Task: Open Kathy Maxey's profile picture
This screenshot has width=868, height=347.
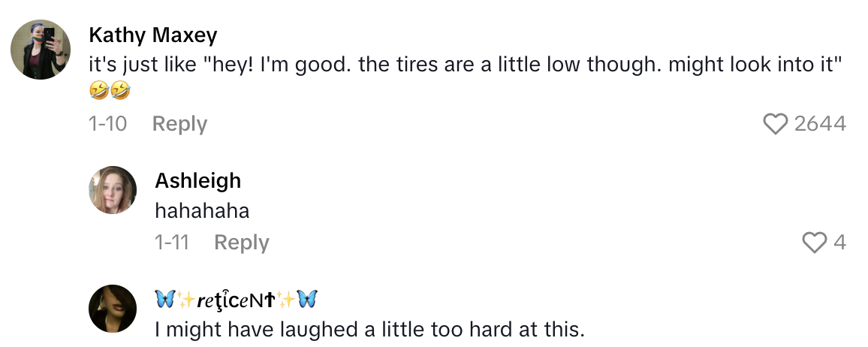Action: click(41, 49)
